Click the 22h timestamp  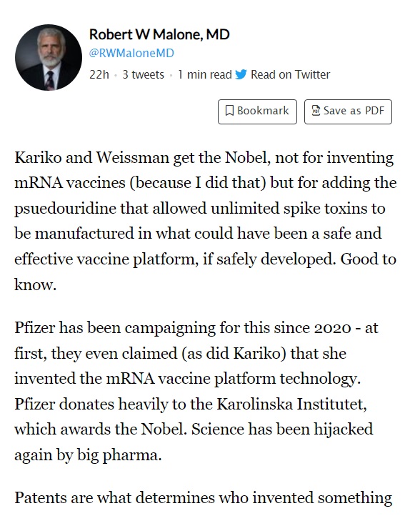click(x=99, y=75)
